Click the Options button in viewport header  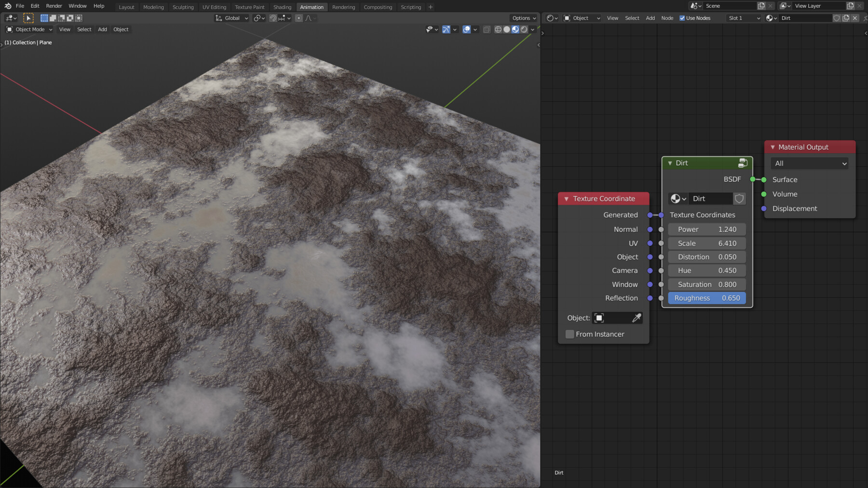click(524, 18)
